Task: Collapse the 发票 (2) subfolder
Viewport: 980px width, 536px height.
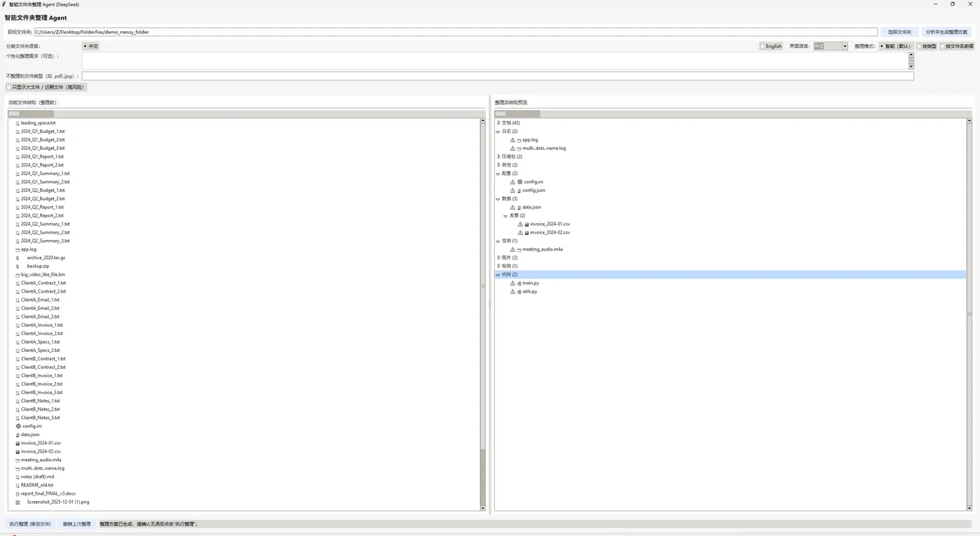Action: 505,216
